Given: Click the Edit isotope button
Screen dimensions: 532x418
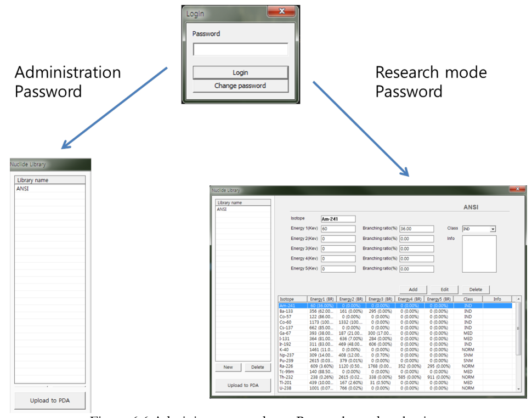Looking at the screenshot, I should click(x=444, y=290).
